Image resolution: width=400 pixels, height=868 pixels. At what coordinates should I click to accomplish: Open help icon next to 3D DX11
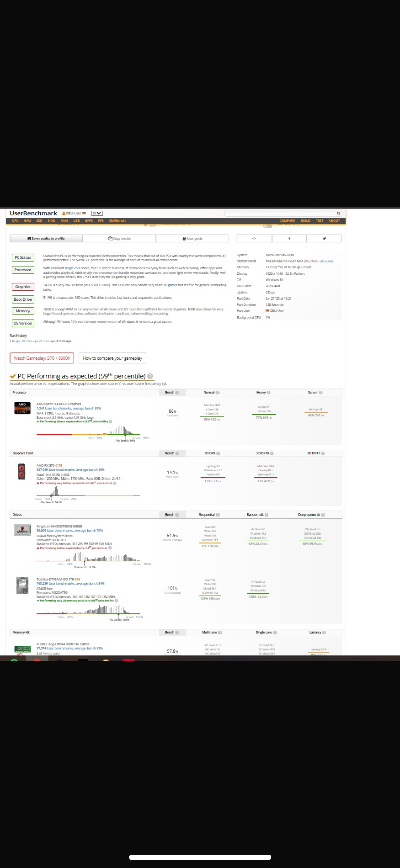pos(323,453)
